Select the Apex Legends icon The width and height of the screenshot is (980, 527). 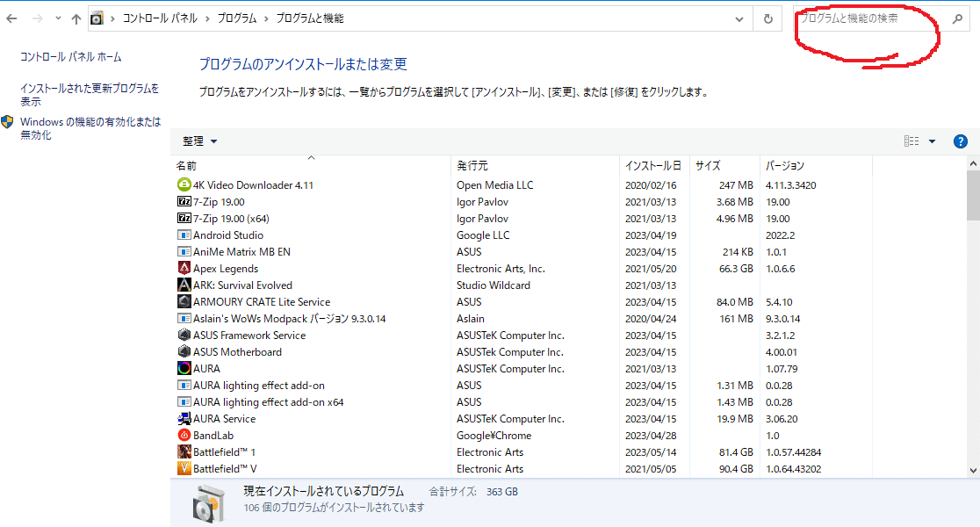[184, 268]
